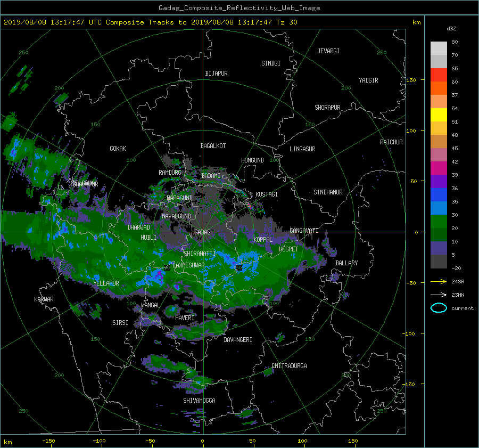Image resolution: width=479 pixels, height=448 pixels.
Task: Click the SHIRAHATTI city label
Action: pyautogui.click(x=200, y=253)
